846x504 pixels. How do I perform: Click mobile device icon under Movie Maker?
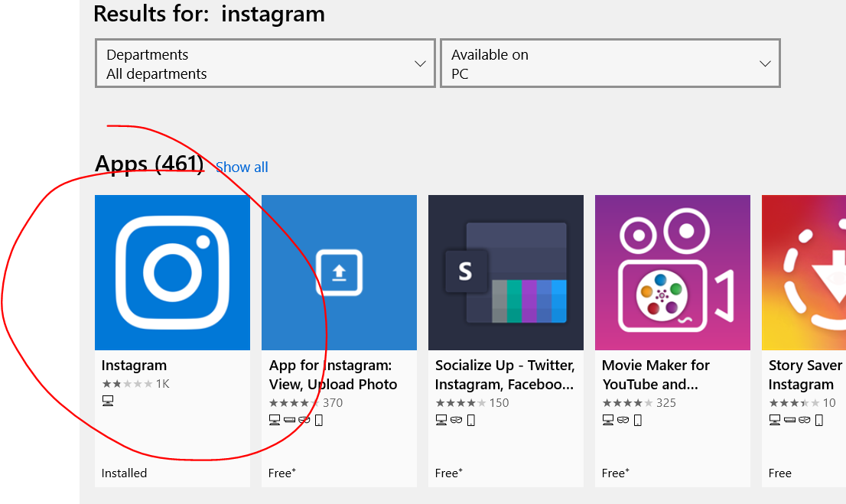(x=638, y=420)
